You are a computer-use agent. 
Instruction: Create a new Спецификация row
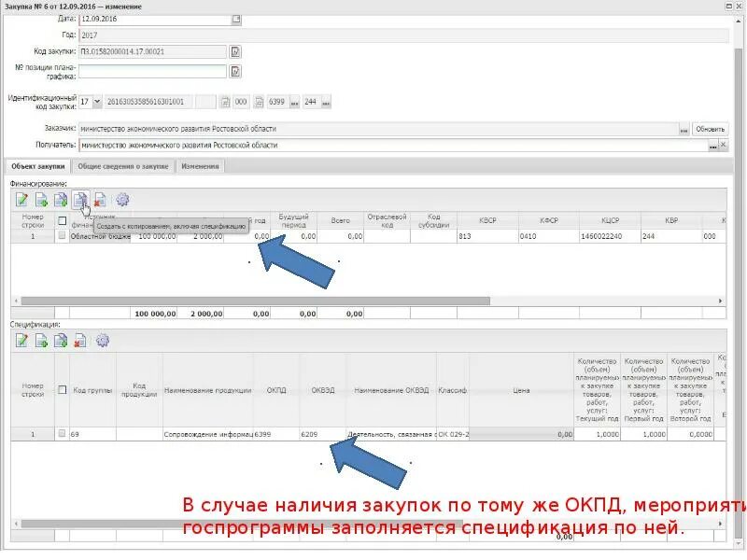pos(42,341)
